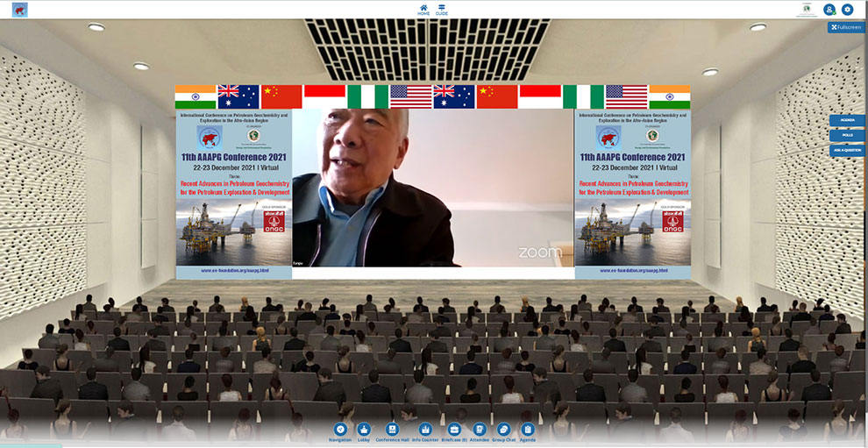Open the AGENDA side button

click(847, 120)
